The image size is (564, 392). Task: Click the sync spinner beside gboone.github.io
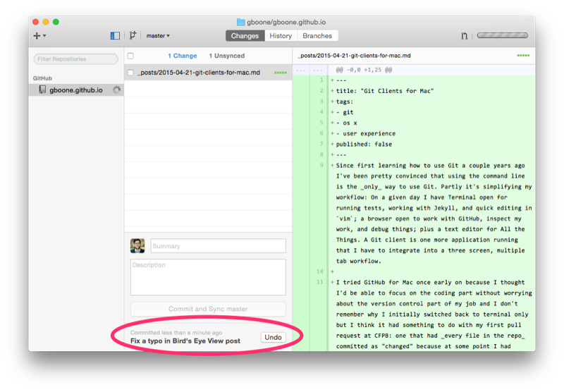click(x=116, y=90)
